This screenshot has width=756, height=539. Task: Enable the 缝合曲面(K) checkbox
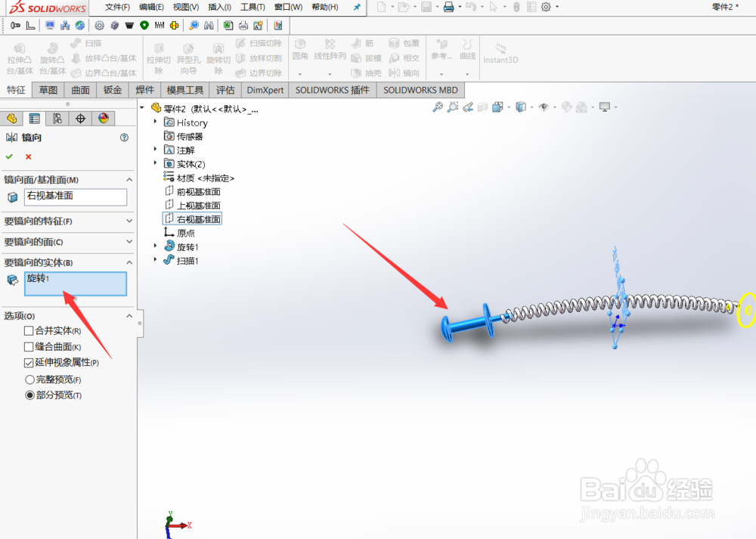[29, 347]
